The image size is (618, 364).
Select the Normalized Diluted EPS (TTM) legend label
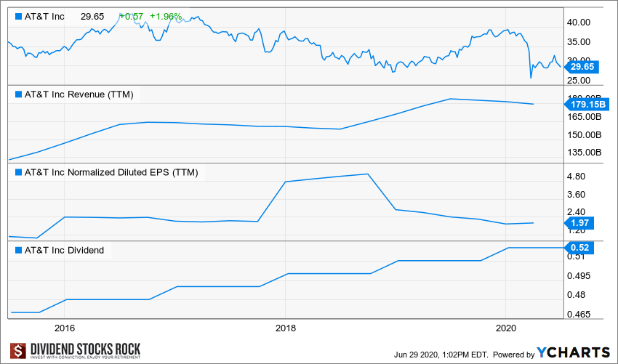tap(111, 173)
